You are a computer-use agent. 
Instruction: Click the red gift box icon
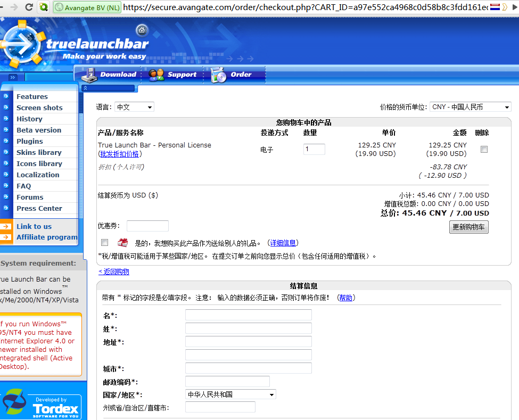122,243
